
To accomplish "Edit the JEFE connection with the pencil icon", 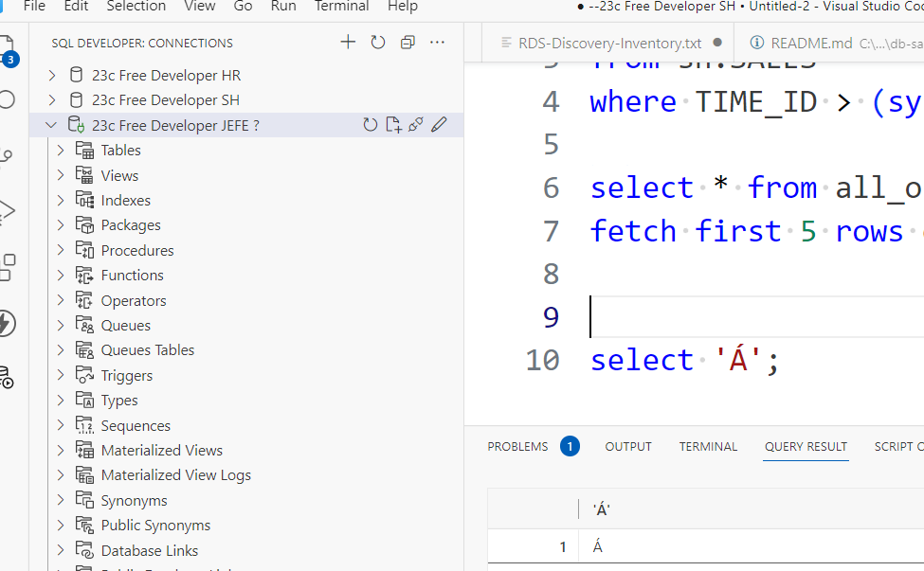I will pyautogui.click(x=439, y=125).
